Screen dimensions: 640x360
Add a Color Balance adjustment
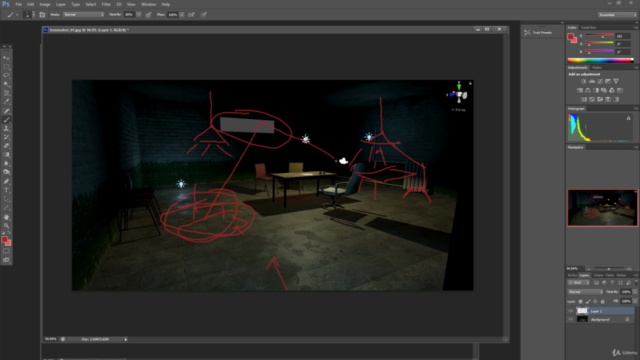pos(588,90)
